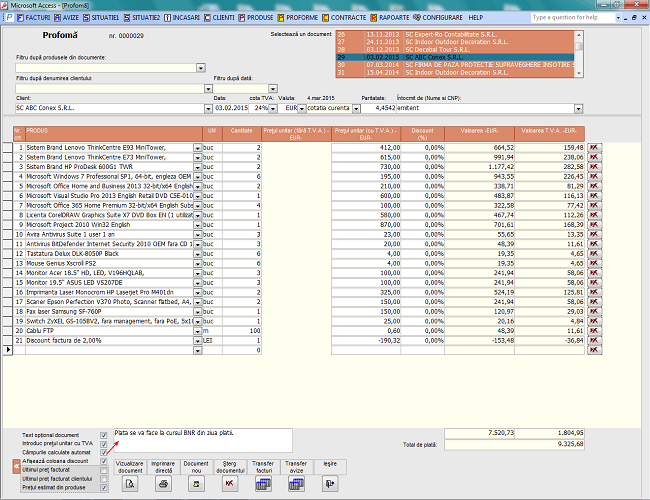Open the PRODUSE menu
The width and height of the screenshot is (650, 500).
pos(256,17)
